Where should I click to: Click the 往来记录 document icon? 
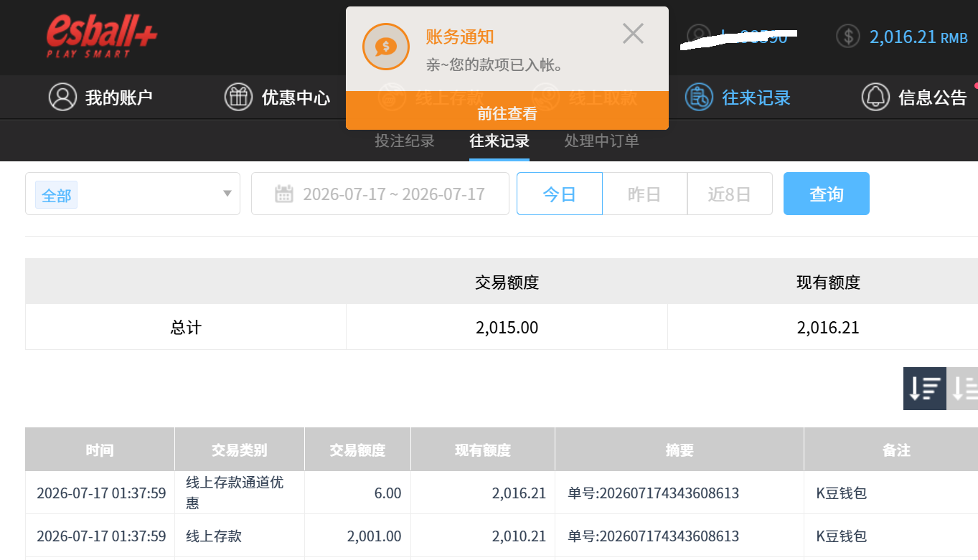699,97
